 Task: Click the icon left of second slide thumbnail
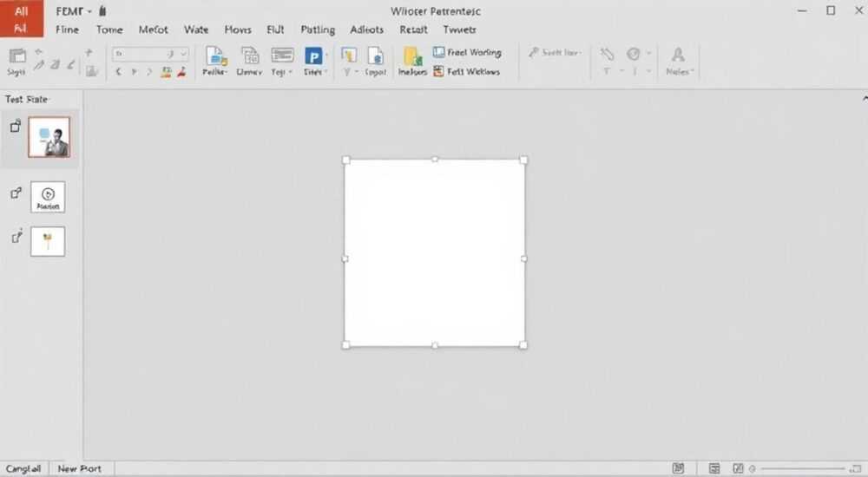coord(16,193)
